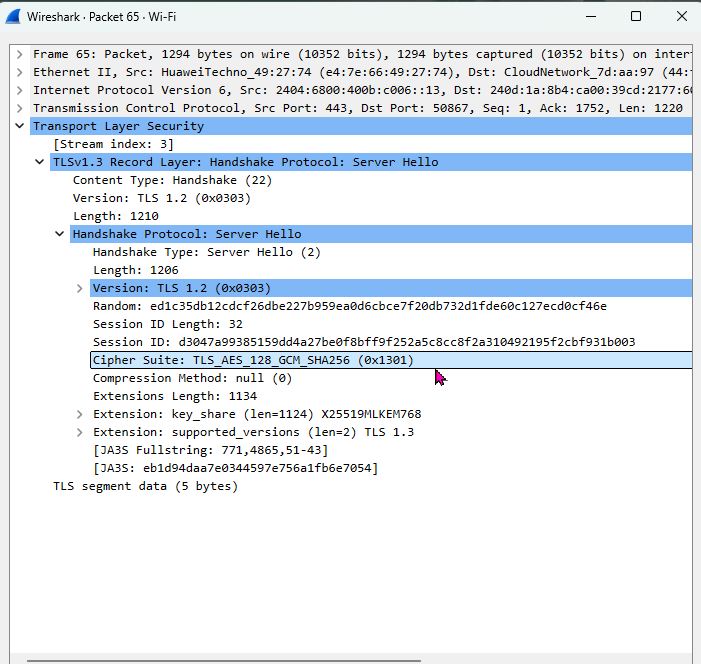Click the Wireshark shark fin title icon
701x664 pixels.
[13, 17]
